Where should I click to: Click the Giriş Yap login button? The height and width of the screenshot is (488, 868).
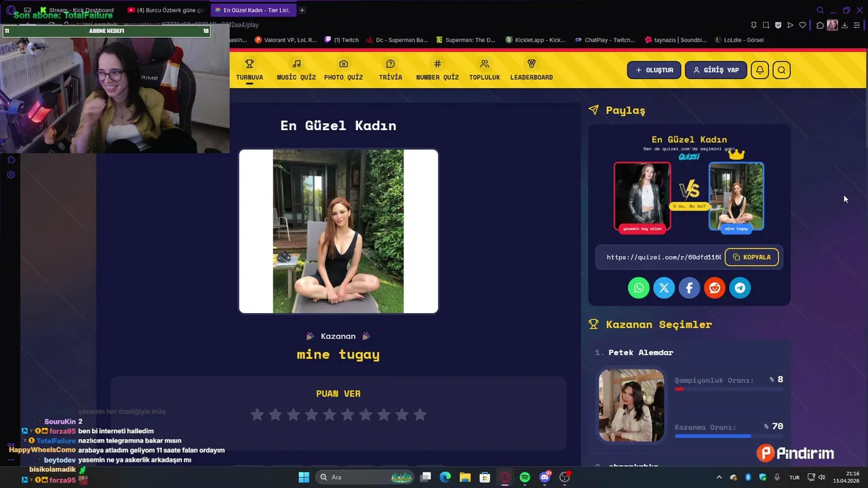pos(716,70)
